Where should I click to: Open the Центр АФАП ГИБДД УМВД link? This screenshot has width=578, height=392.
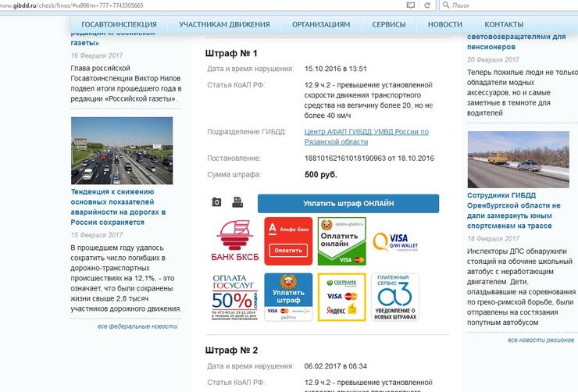point(366,137)
